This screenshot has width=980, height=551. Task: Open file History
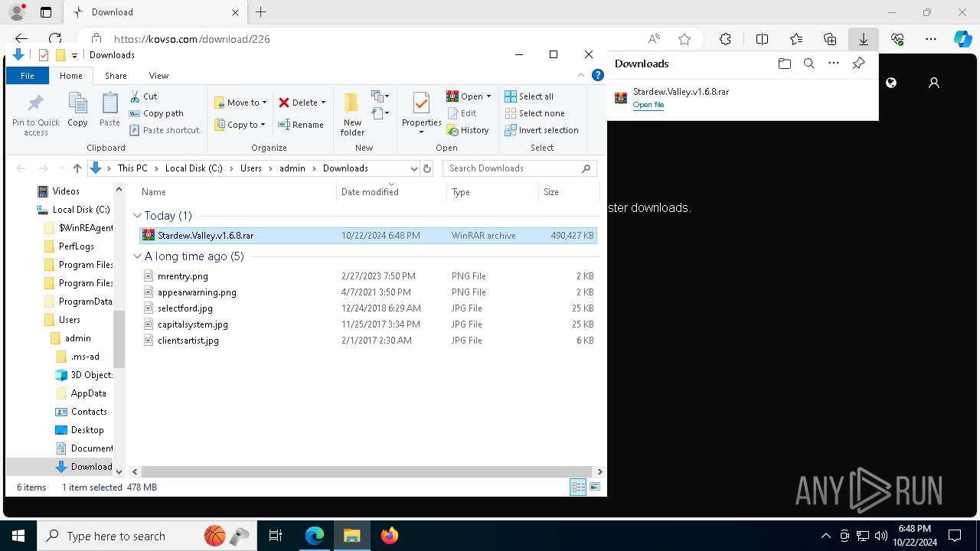click(468, 130)
